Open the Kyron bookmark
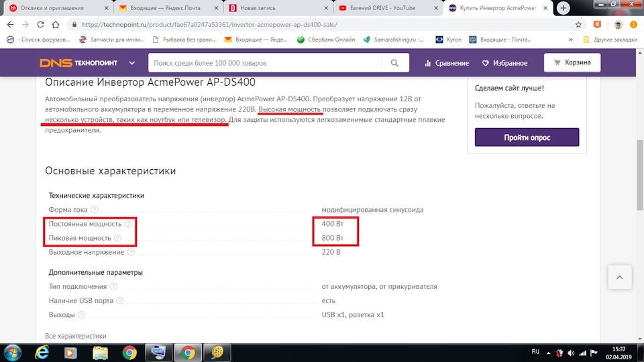 [449, 40]
